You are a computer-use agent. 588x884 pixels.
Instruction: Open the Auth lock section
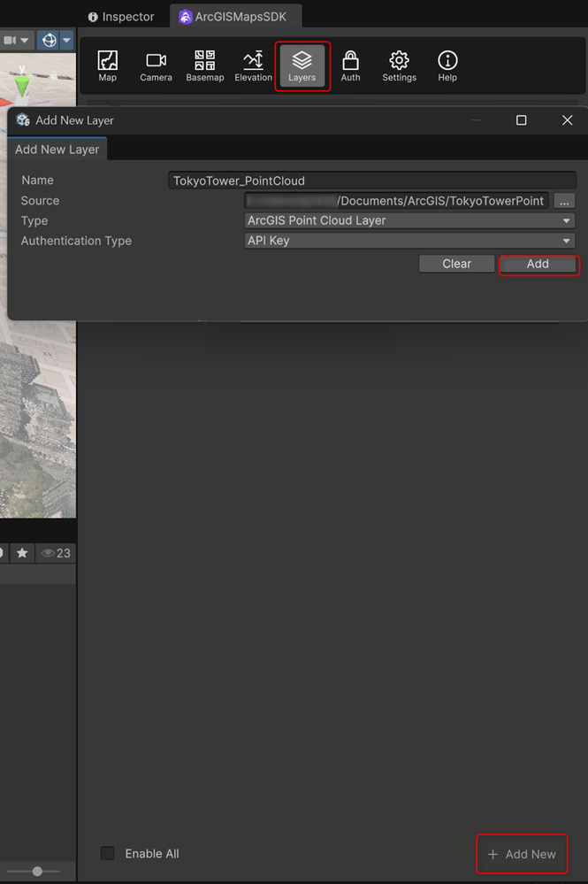pos(350,66)
